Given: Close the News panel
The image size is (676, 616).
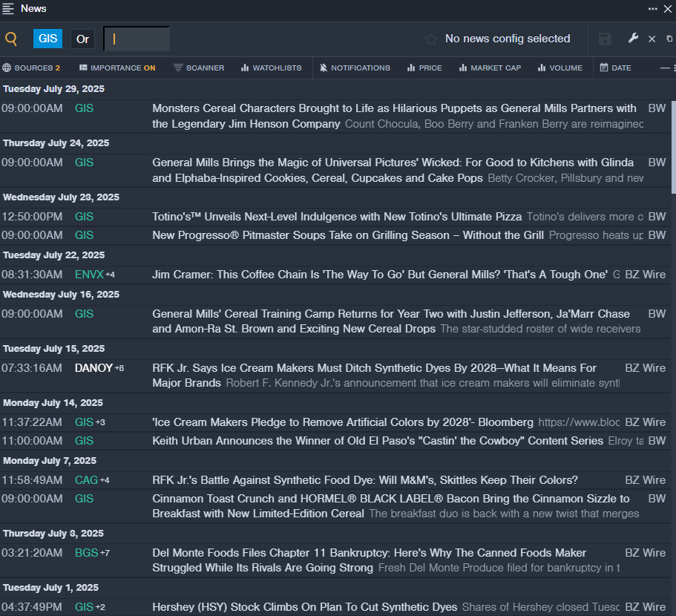Looking at the screenshot, I should point(668,9).
